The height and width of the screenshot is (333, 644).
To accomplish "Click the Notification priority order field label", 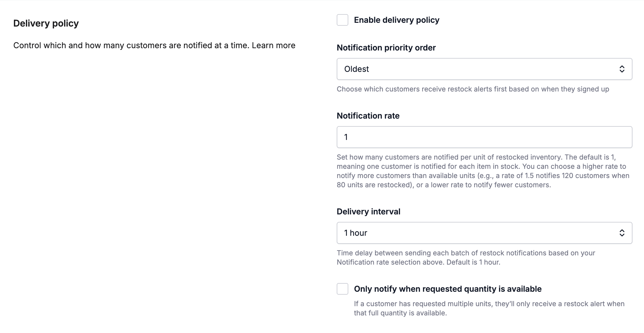I will click(386, 48).
